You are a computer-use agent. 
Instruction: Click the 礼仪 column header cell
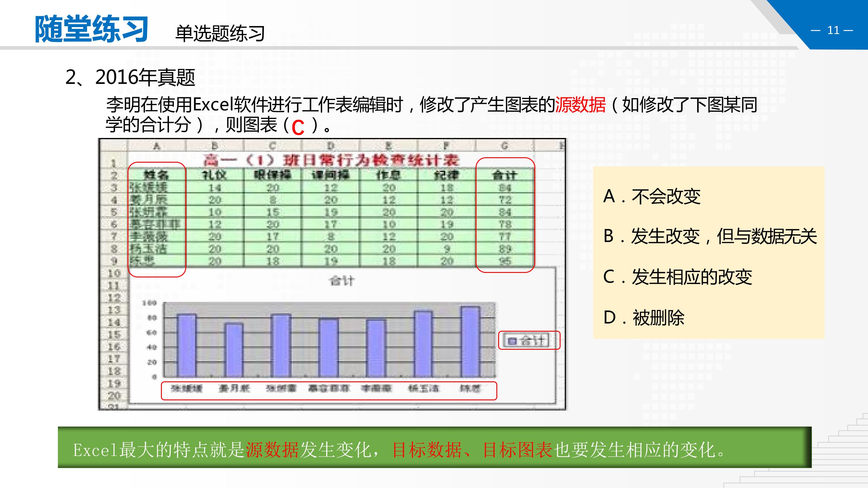coord(214,175)
